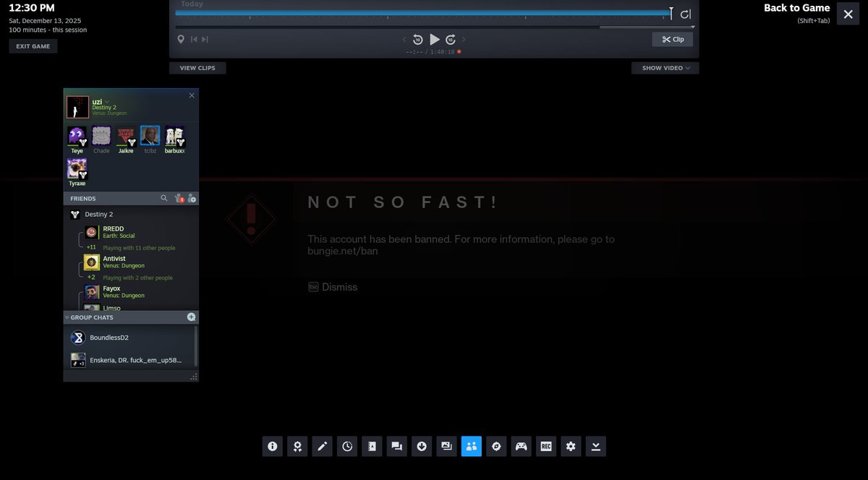Click the Exit Game button
Image resolution: width=868 pixels, height=480 pixels.
(x=33, y=46)
